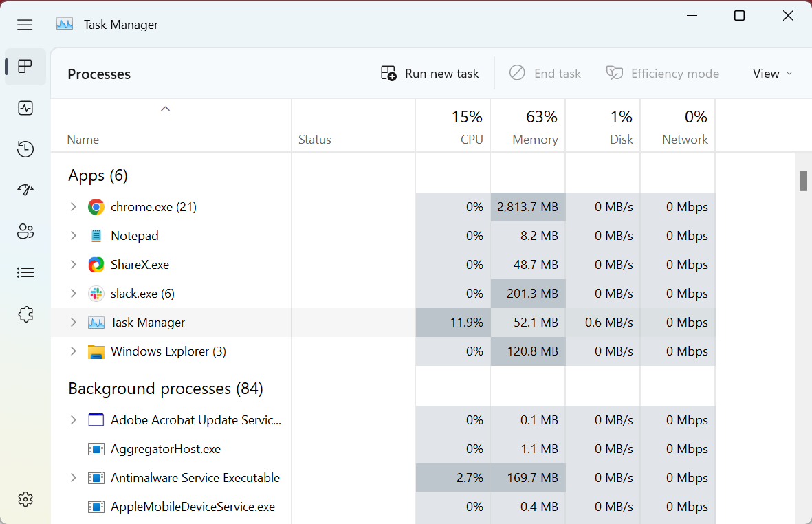This screenshot has width=812, height=524.
Task: Click the 169.7 MB memory cell
Action: [528, 478]
